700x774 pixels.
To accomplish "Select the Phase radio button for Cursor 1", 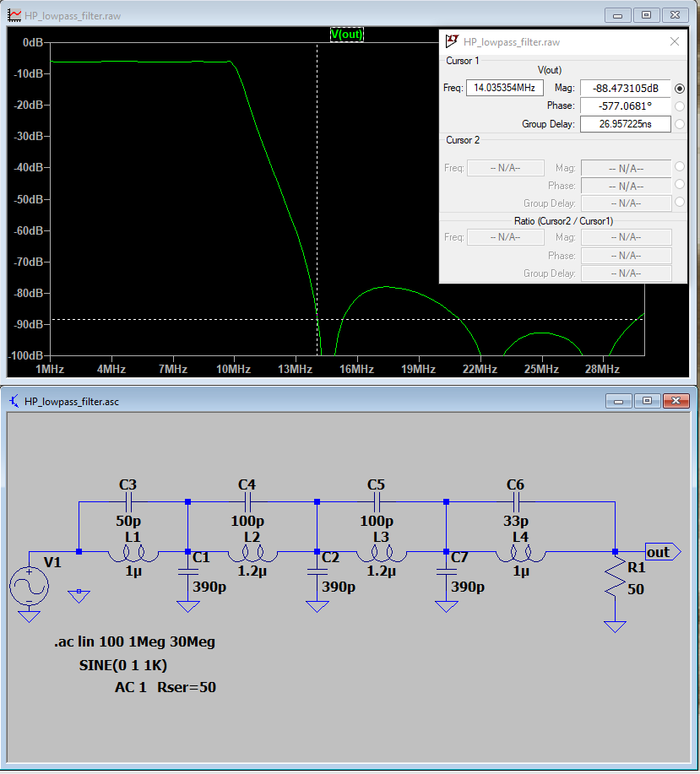I will (x=680, y=106).
